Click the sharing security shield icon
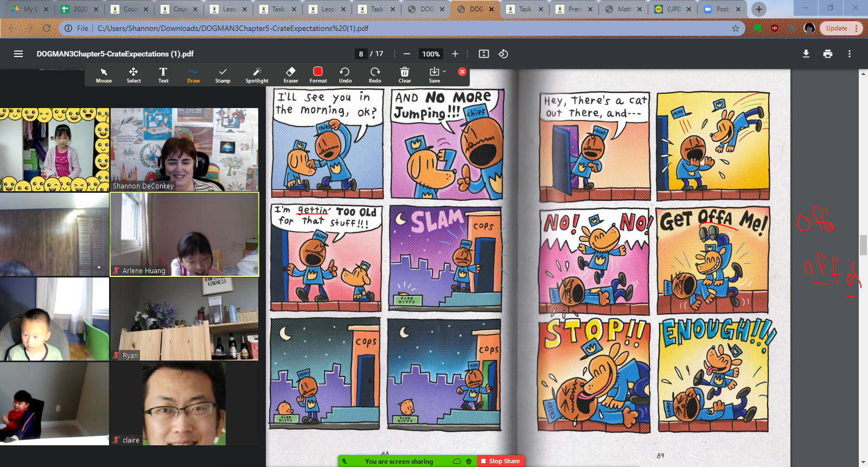This screenshot has height=467, width=868. tap(469, 462)
